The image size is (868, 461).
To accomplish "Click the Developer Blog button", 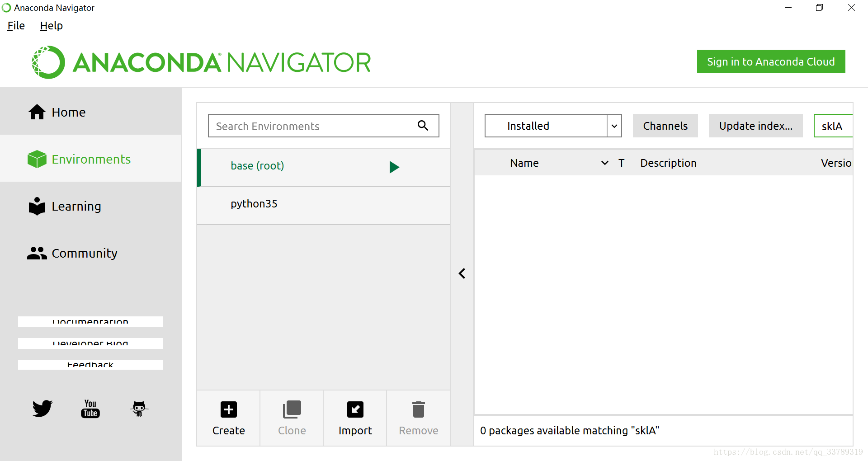I will (x=90, y=343).
